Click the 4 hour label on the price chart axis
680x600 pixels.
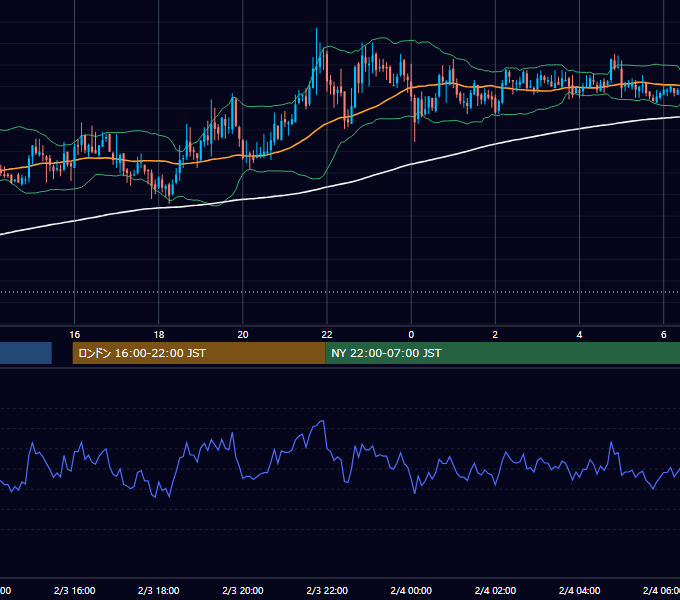pyautogui.click(x=579, y=335)
